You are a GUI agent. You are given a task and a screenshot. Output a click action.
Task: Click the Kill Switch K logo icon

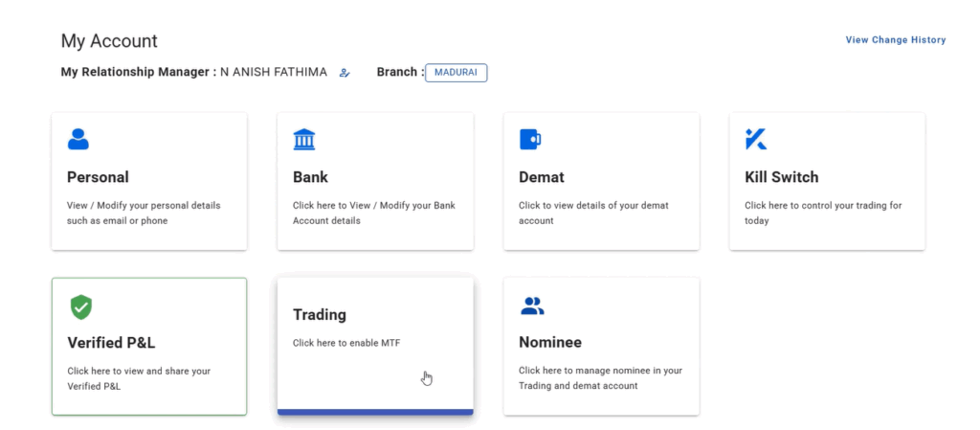click(x=756, y=139)
